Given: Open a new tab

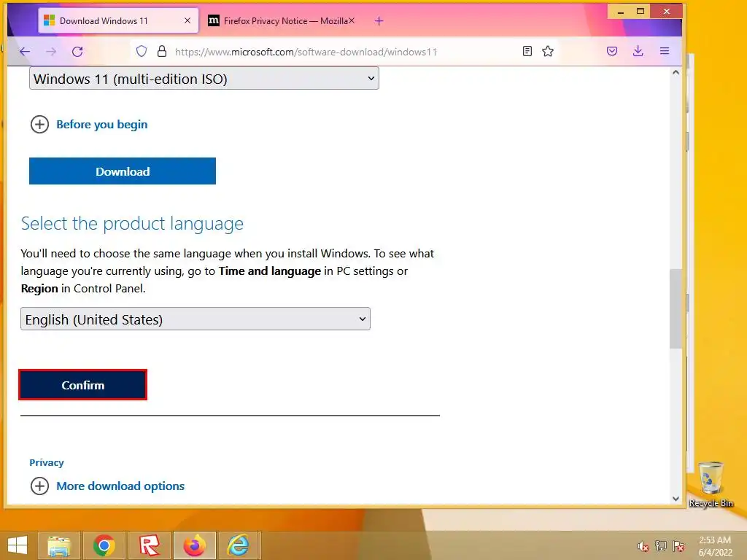Looking at the screenshot, I should point(379,21).
